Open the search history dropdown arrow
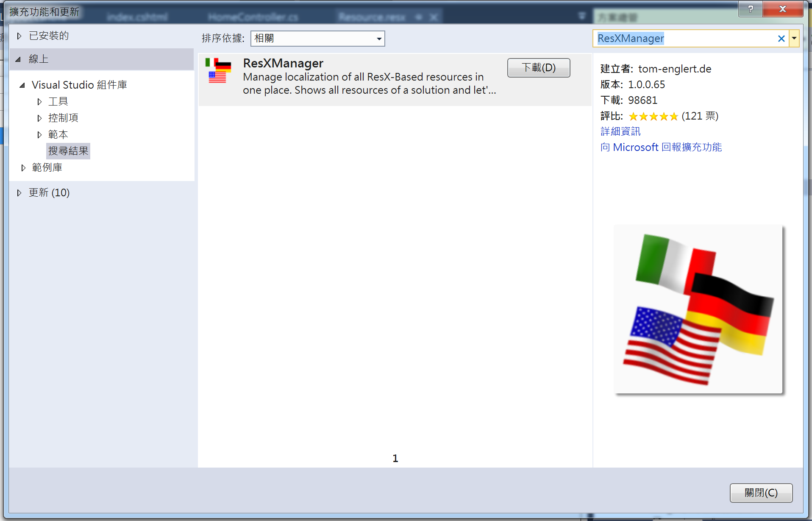The width and height of the screenshot is (812, 521). 794,39
